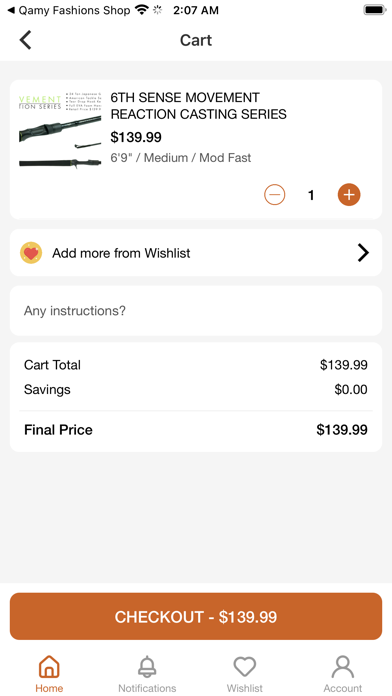Tap the back arrow in the Cart header
This screenshot has width=392, height=696.
[x=25, y=40]
